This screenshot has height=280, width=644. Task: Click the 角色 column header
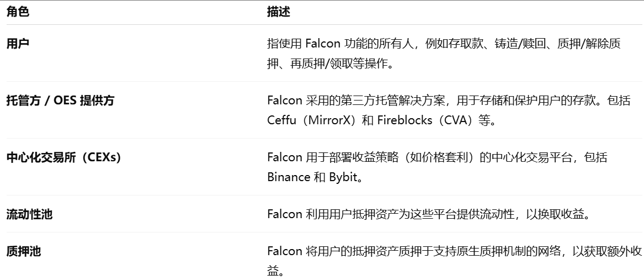(x=18, y=12)
